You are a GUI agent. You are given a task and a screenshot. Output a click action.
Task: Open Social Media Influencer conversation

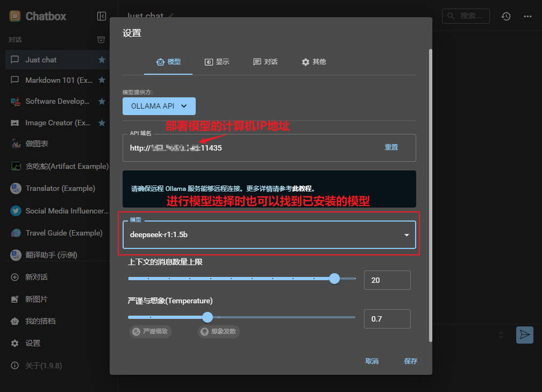[58, 211]
